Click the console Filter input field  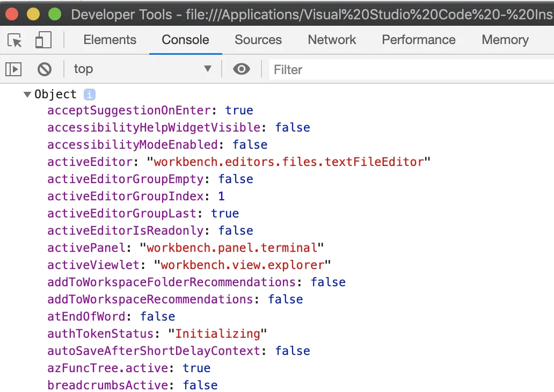[x=408, y=69]
